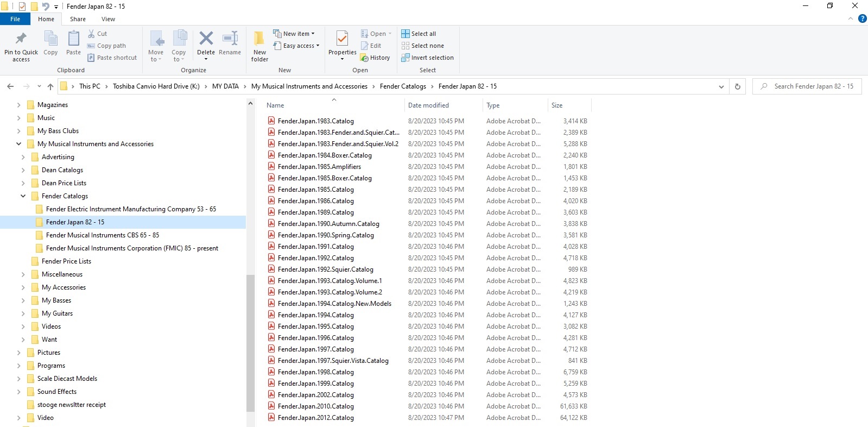Image resolution: width=868 pixels, height=427 pixels.
Task: Click the Paste clipboard icon
Action: coord(73,39)
